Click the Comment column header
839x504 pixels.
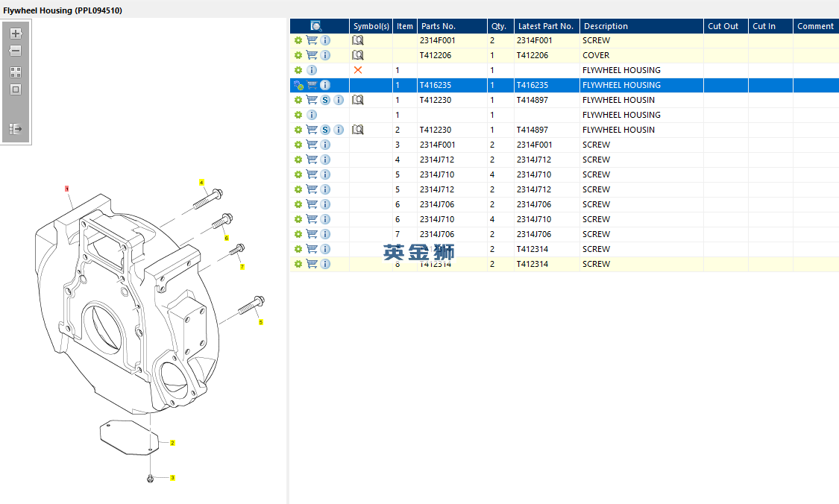tap(815, 26)
